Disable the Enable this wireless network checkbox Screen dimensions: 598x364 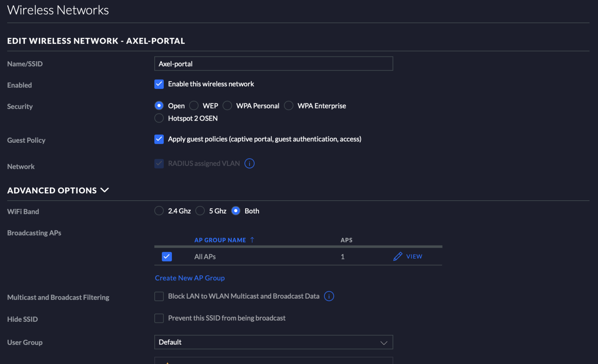click(159, 84)
